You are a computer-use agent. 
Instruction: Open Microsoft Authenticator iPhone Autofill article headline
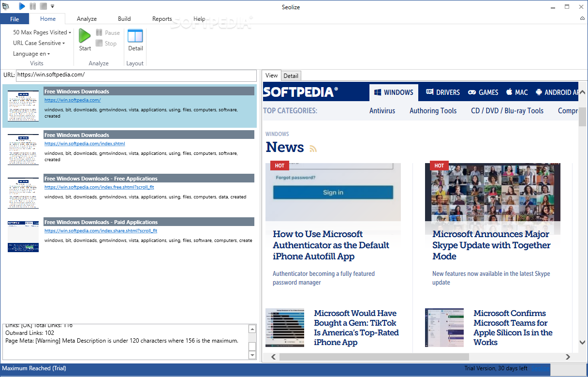coord(331,245)
